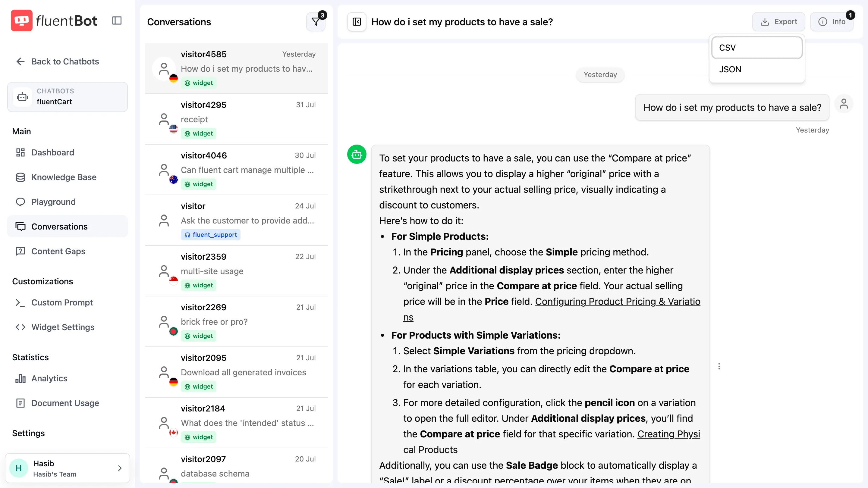Open Creating Physical Products link
The height and width of the screenshot is (488, 868).
[668, 434]
